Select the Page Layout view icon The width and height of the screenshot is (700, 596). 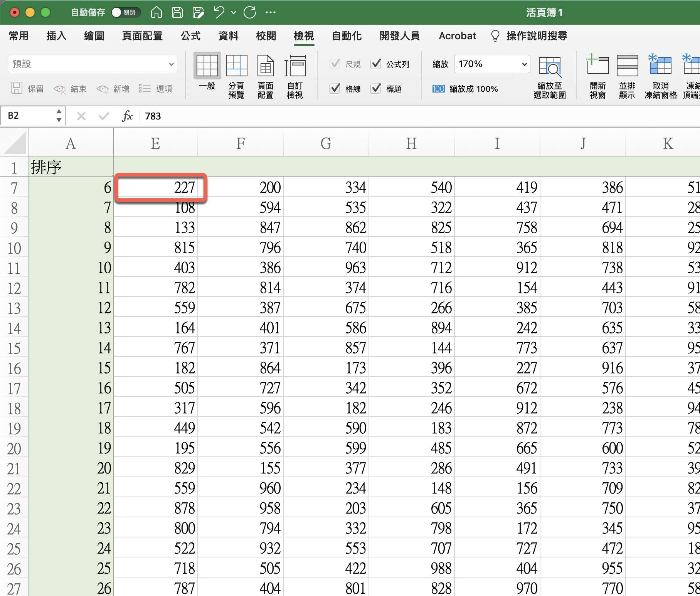(265, 76)
